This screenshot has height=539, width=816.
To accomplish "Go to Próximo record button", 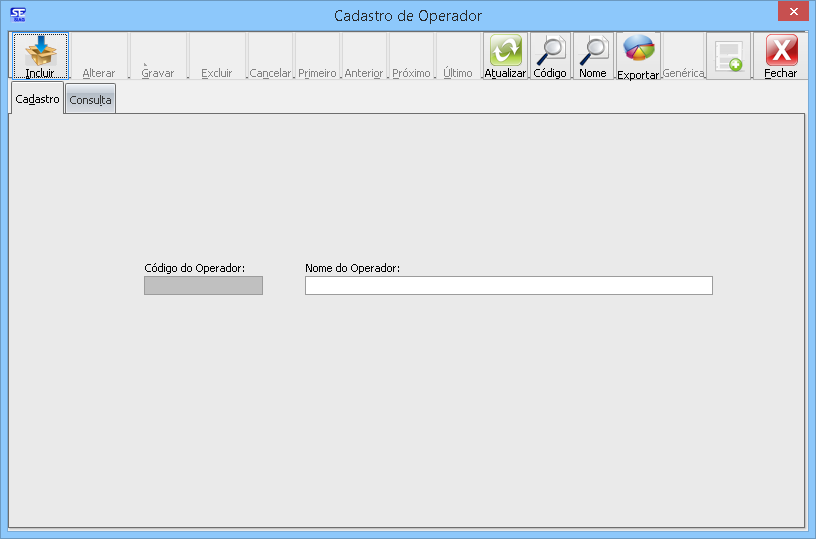I will pos(411,57).
